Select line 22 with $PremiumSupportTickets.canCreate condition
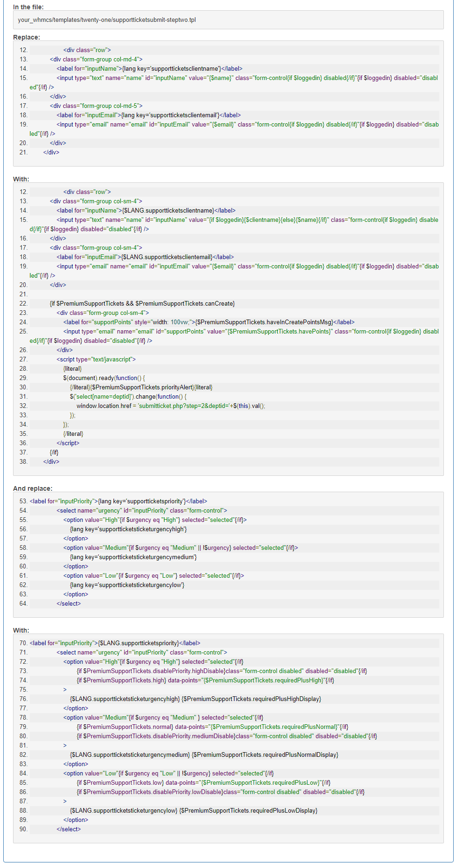 [x=142, y=303]
